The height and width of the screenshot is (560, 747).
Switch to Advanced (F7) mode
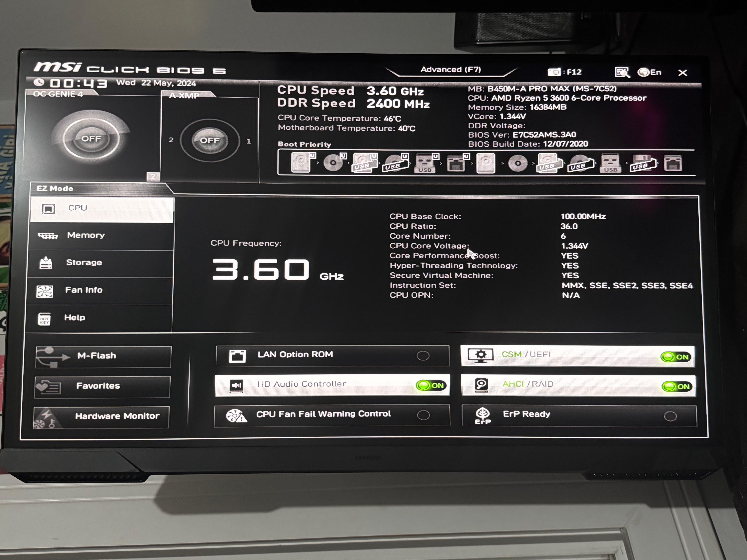(x=451, y=70)
